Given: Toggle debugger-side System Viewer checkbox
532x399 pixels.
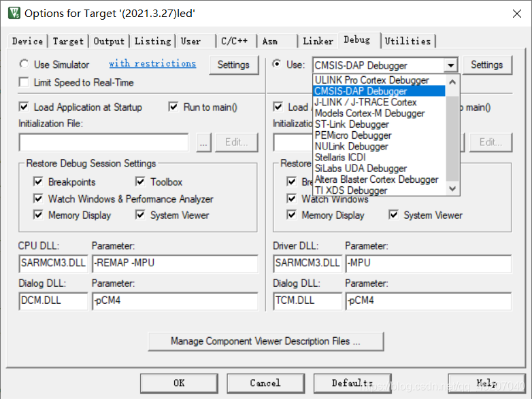Looking at the screenshot, I should tap(394, 215).
